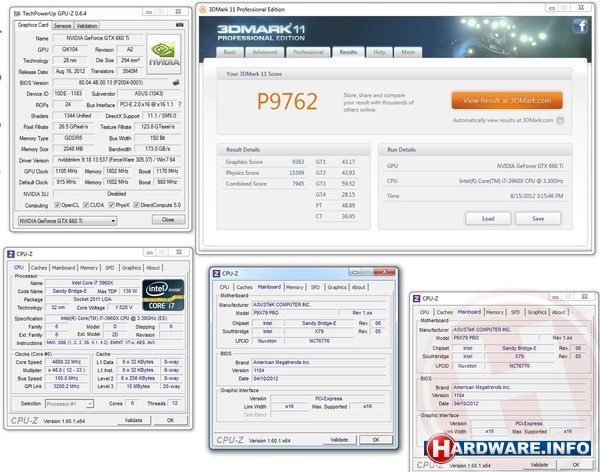Click the Intel Core i7 logo in CPU-Z

click(x=163, y=295)
